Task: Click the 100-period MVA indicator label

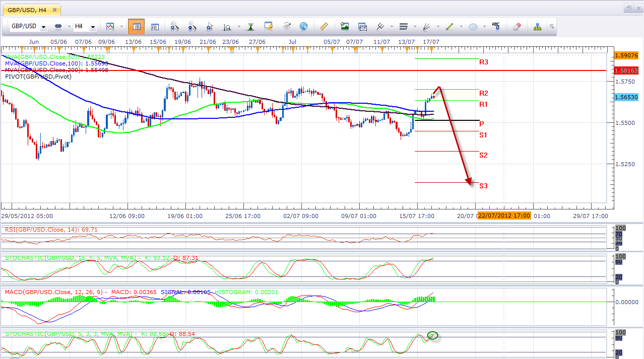Action: pos(56,63)
